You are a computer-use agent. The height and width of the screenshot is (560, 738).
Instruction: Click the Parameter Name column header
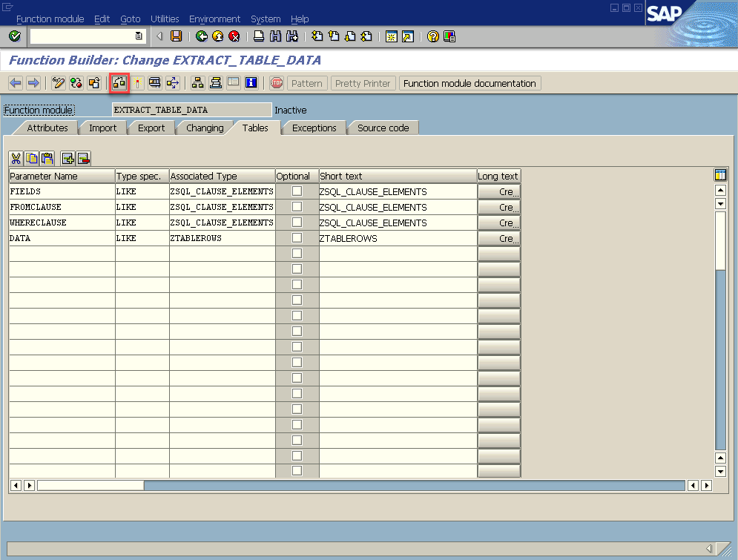click(x=62, y=176)
